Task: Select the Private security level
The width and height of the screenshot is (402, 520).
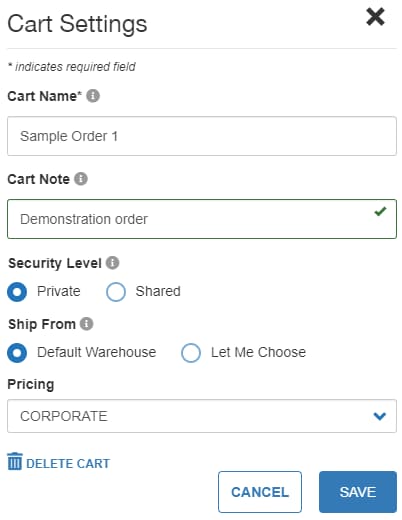Action: (17, 292)
